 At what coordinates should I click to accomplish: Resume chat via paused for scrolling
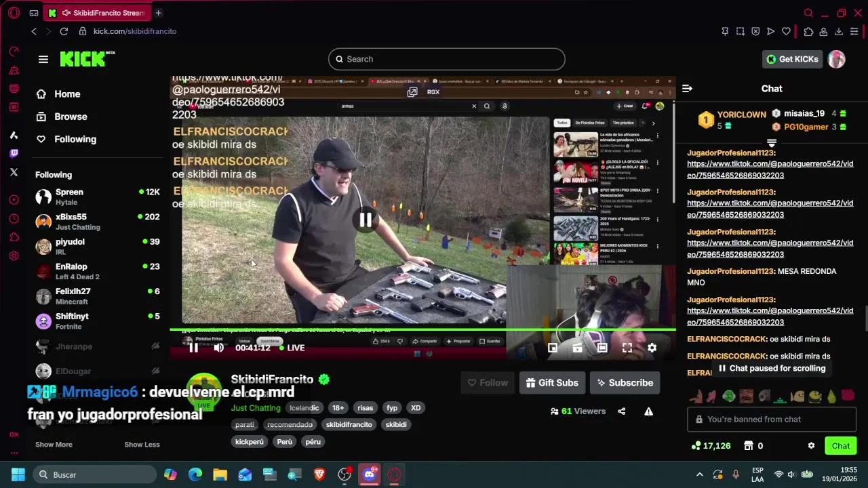(771, 368)
